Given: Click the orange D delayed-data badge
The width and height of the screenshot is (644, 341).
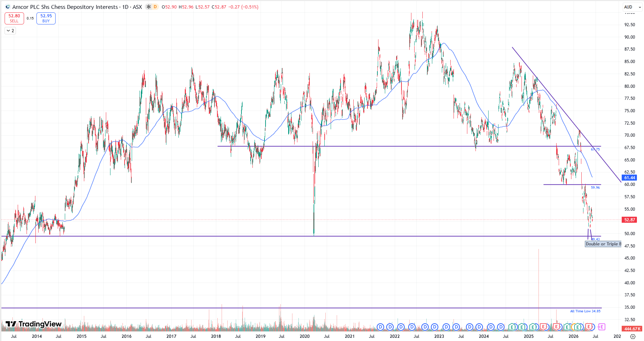Looking at the screenshot, I should point(155,7).
